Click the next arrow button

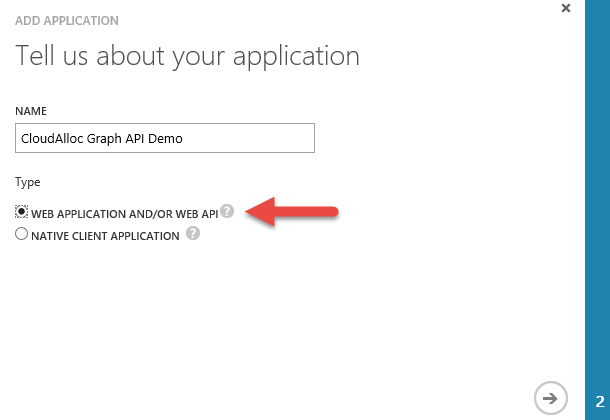(x=550, y=397)
